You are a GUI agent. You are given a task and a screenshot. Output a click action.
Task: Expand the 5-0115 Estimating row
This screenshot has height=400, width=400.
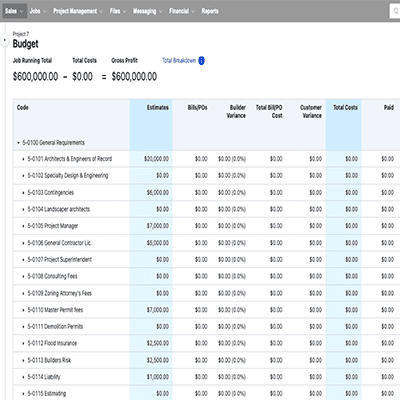pos(23,394)
